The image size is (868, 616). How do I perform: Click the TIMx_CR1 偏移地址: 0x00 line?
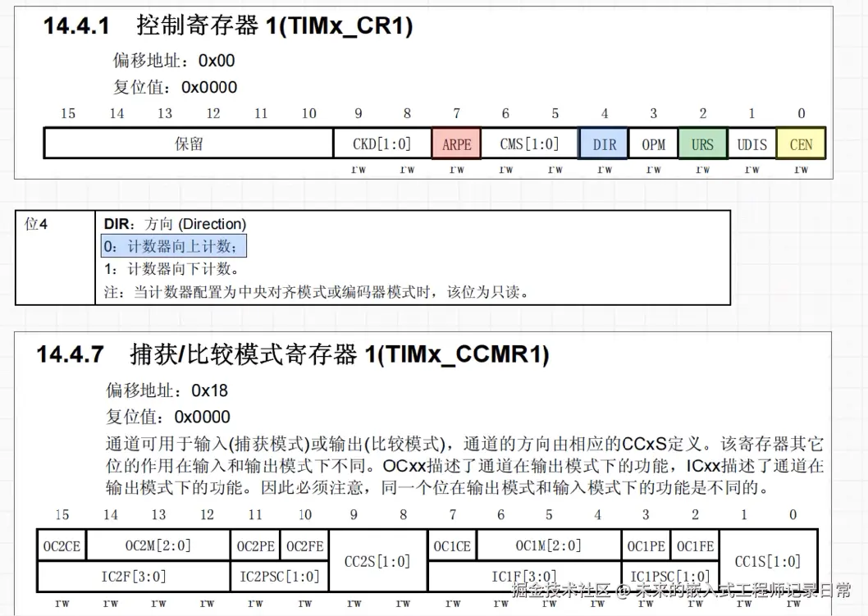click(x=174, y=61)
